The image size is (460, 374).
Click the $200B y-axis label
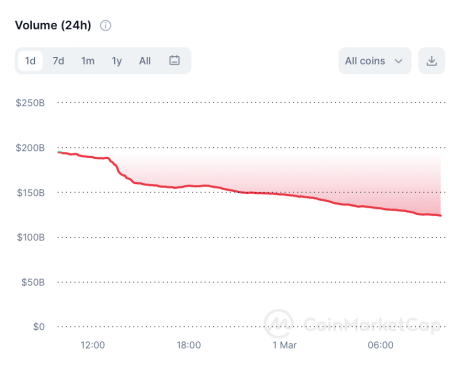tap(30, 148)
